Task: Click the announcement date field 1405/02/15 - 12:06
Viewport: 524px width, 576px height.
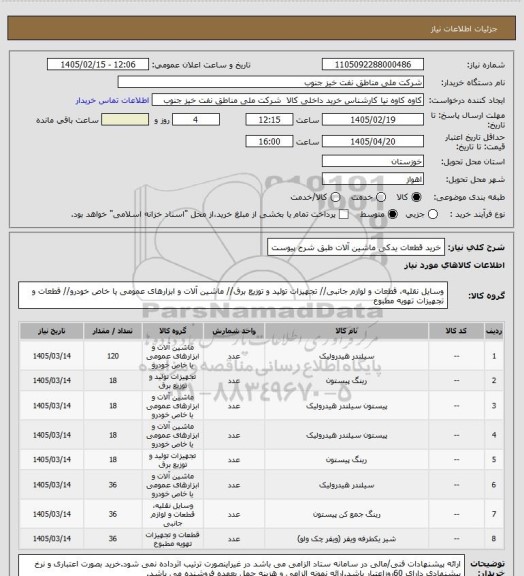Action: (x=98, y=64)
